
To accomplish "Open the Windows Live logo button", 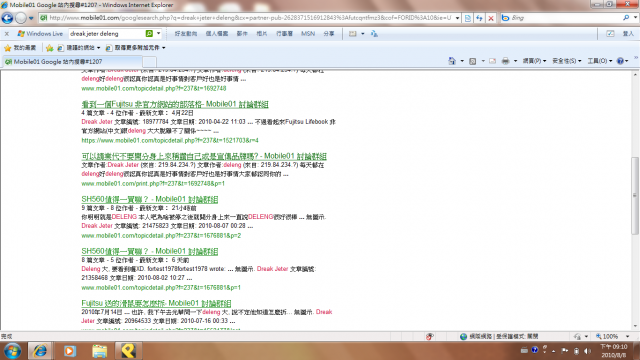I will point(40,34).
